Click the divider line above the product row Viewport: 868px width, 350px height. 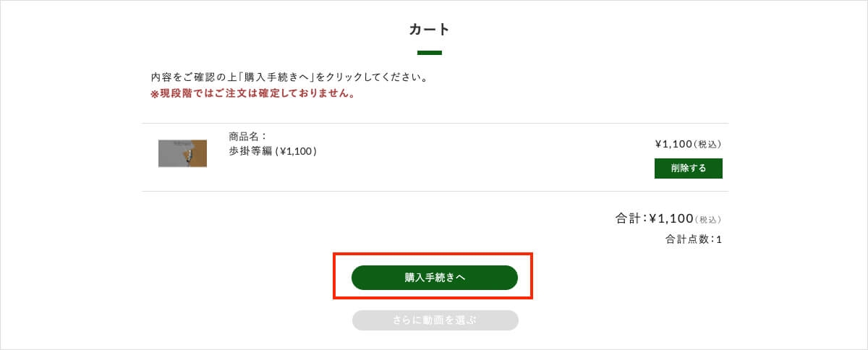pos(435,124)
